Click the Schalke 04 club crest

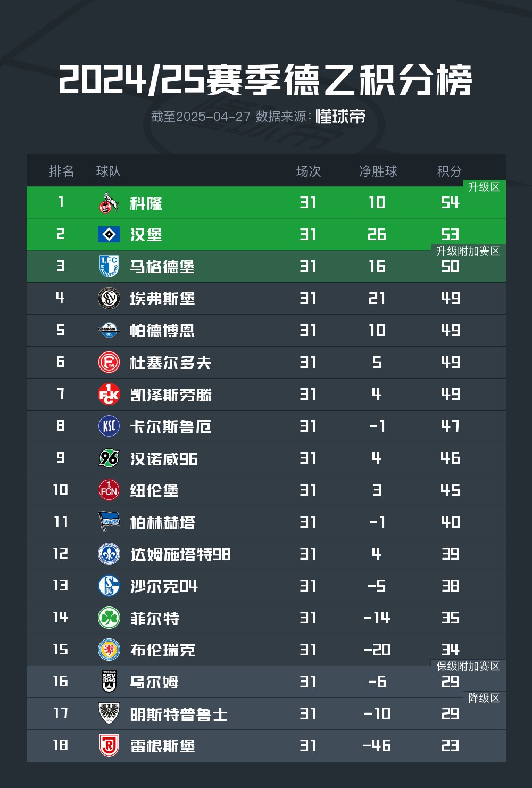[x=109, y=586]
